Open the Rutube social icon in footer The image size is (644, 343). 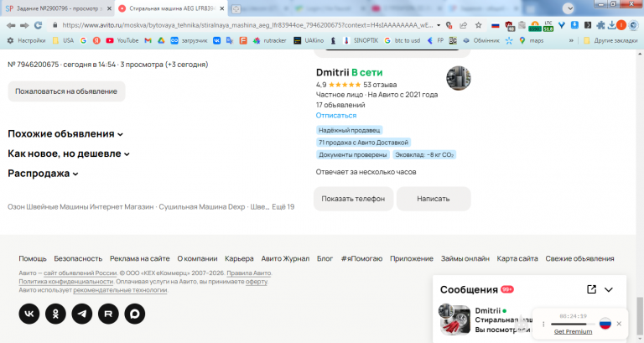click(x=108, y=314)
